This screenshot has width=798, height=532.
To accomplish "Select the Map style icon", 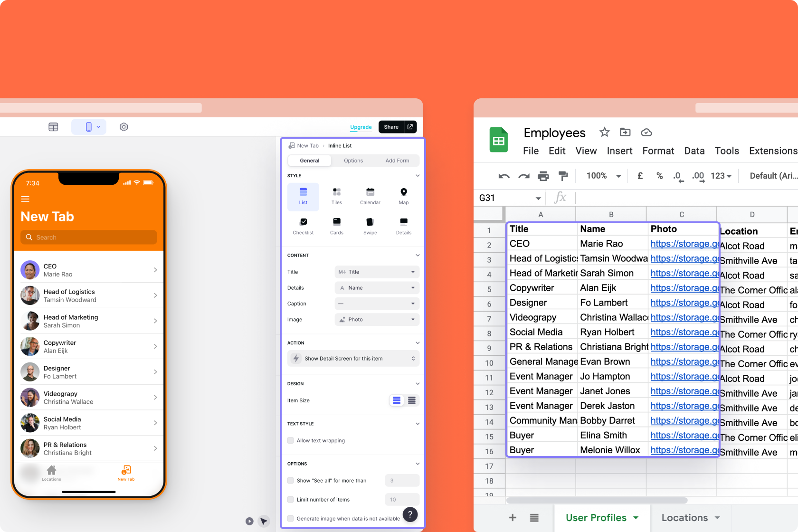I will (x=403, y=196).
